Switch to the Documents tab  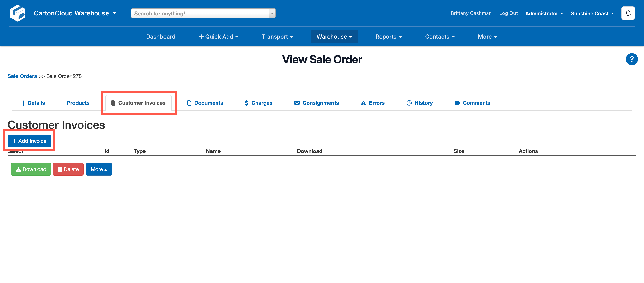coord(205,103)
